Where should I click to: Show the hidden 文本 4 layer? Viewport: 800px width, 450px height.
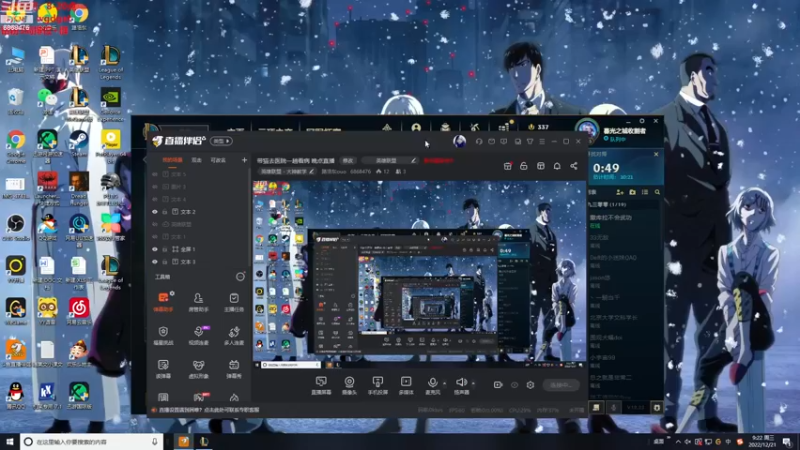click(x=155, y=199)
